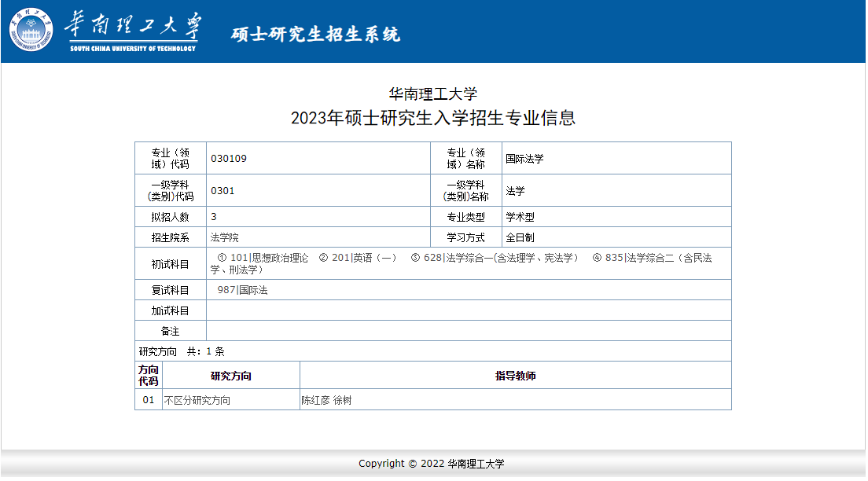868x481 pixels.
Task: Select advisor names 陈红彦 徐树
Action: (x=326, y=400)
